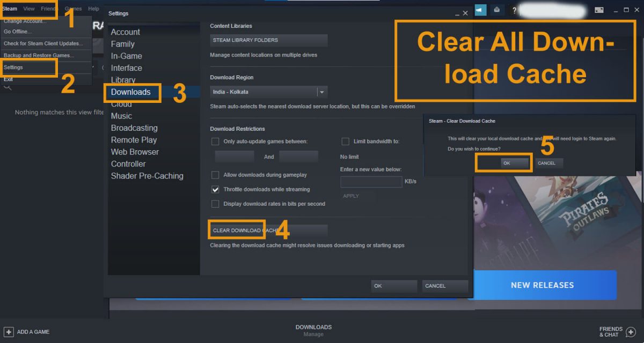Click the Add a Game plus icon
644x343 pixels.
click(x=8, y=332)
